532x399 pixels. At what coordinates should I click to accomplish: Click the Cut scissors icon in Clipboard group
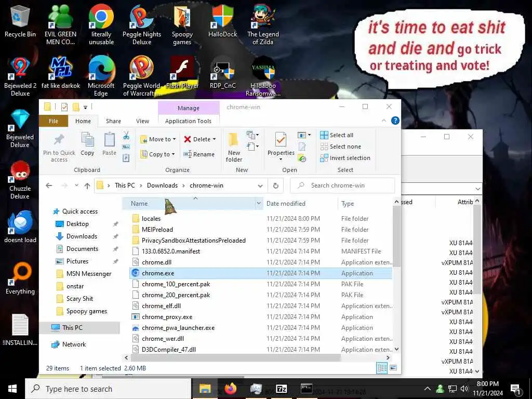(x=126, y=136)
